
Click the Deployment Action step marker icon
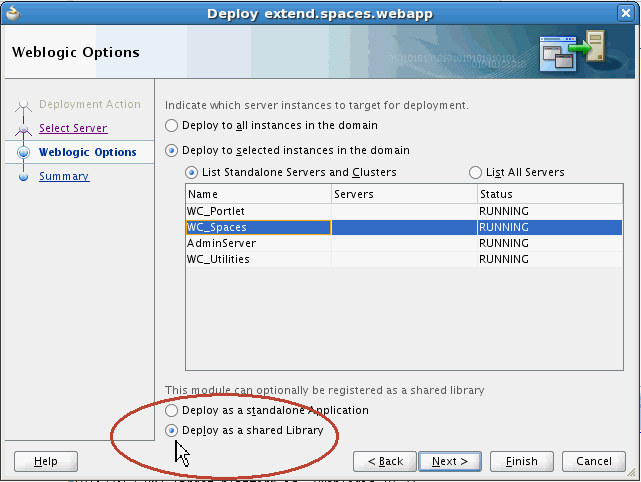[x=23, y=105]
